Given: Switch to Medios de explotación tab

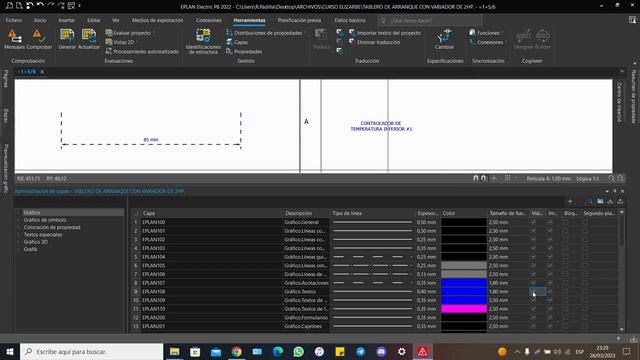Looking at the screenshot, I should pos(157,20).
